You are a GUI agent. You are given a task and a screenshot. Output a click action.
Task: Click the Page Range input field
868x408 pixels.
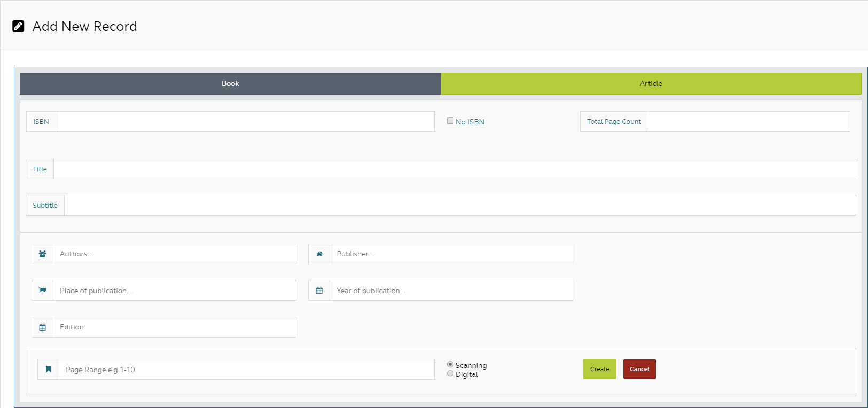[246, 370]
